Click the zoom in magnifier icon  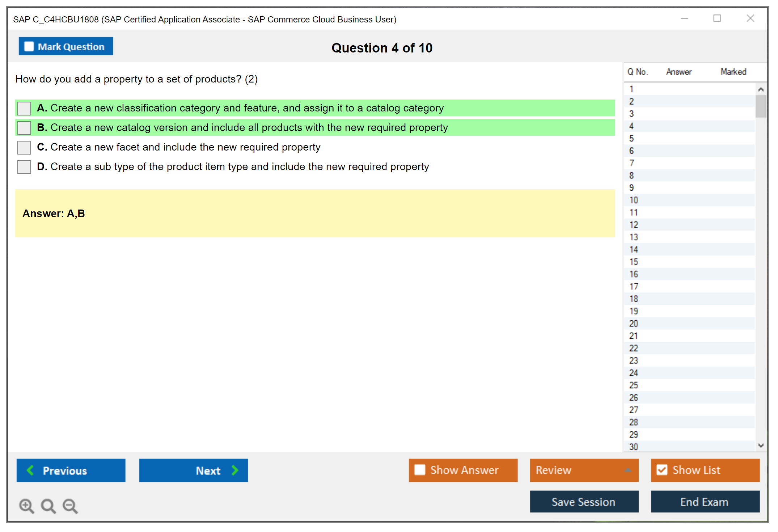pyautogui.click(x=26, y=506)
